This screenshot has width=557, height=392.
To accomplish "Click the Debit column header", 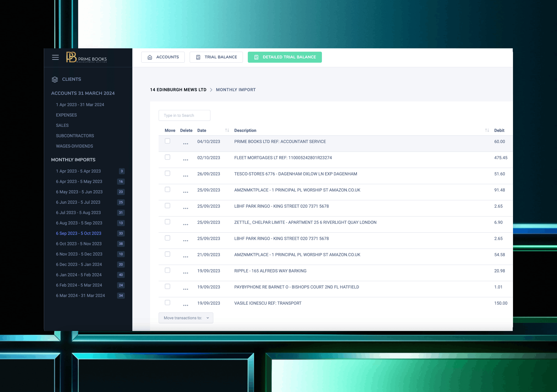I will pos(499,130).
